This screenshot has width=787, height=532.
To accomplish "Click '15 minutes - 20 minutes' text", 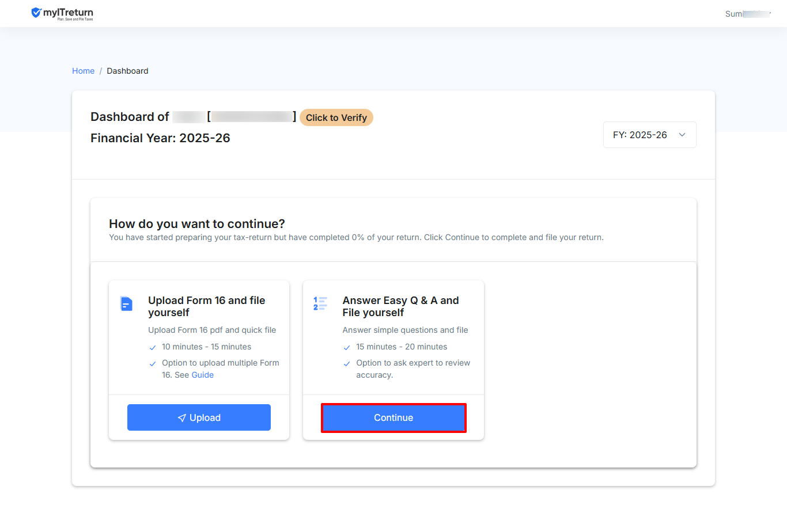I will pos(402,347).
